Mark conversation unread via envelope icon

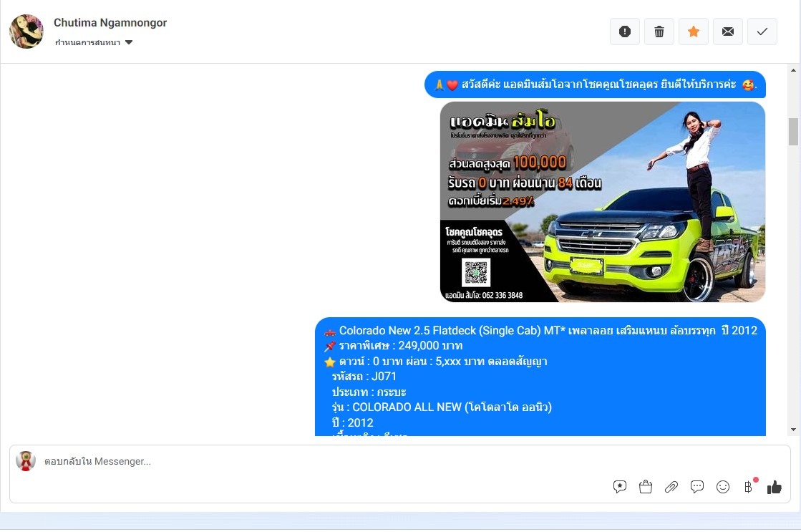727,32
